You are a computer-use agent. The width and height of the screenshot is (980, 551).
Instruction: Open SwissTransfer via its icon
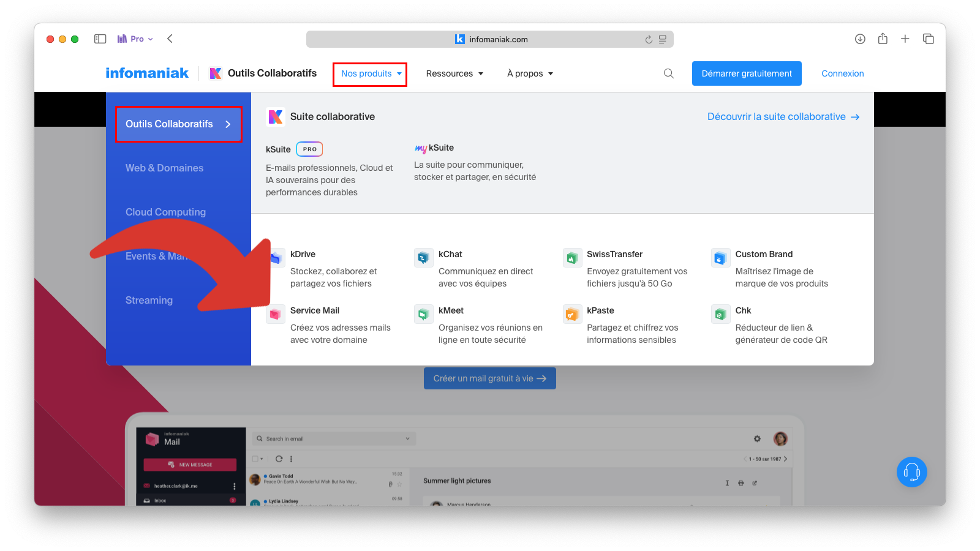point(571,258)
